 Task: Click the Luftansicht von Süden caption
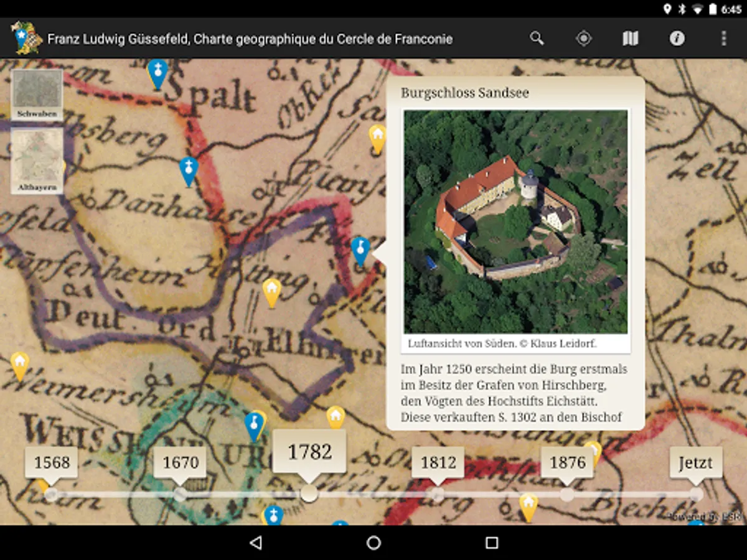tap(501, 343)
